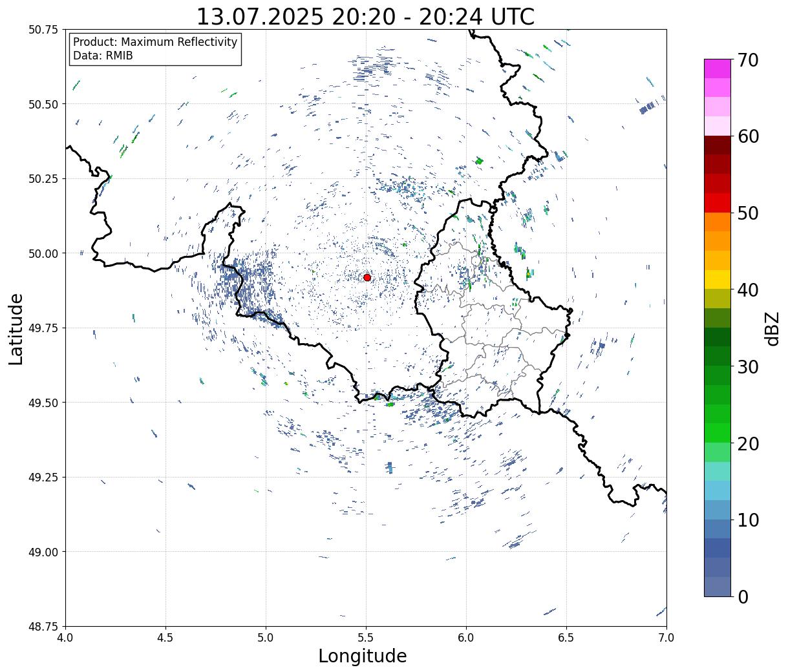Click the yellow colorbar segment above 40
This screenshot has height=672, width=788.
718,279
